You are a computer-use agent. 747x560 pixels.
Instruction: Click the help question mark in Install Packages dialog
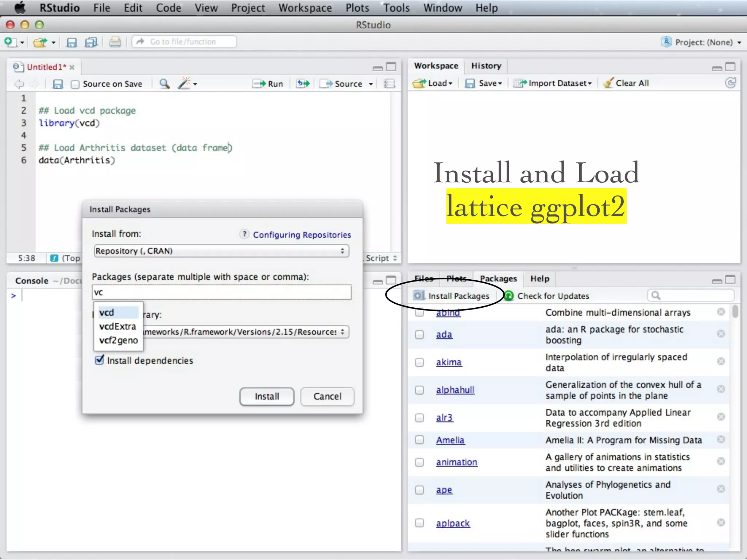[244, 234]
